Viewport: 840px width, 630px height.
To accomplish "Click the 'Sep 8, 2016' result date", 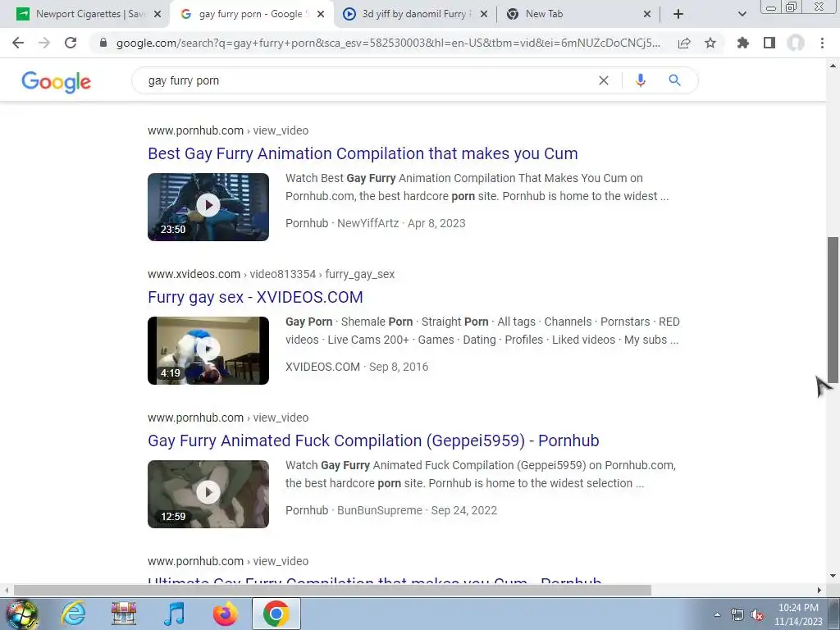I will click(399, 367).
